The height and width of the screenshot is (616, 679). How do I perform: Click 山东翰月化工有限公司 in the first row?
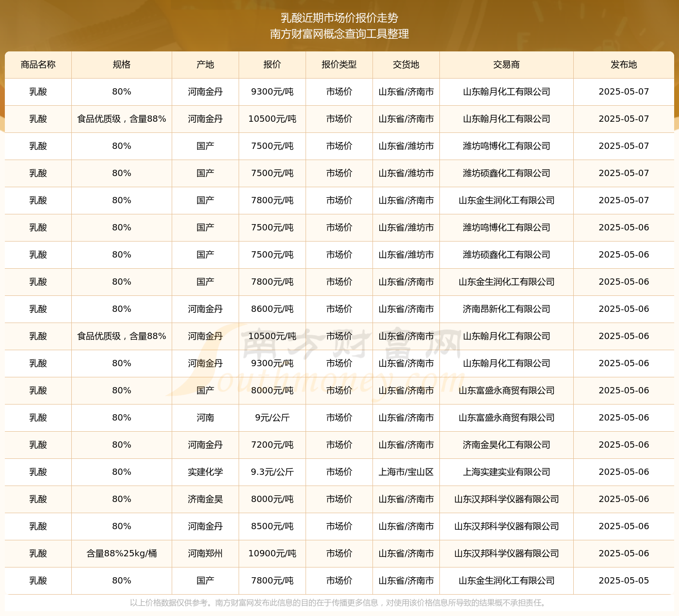coord(506,92)
